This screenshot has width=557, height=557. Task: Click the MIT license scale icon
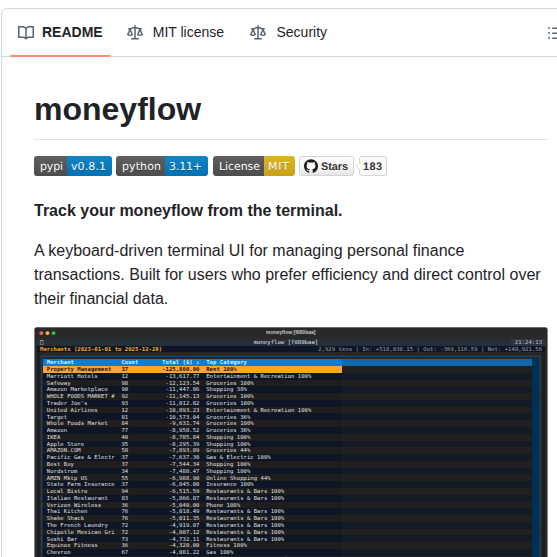coord(135,33)
